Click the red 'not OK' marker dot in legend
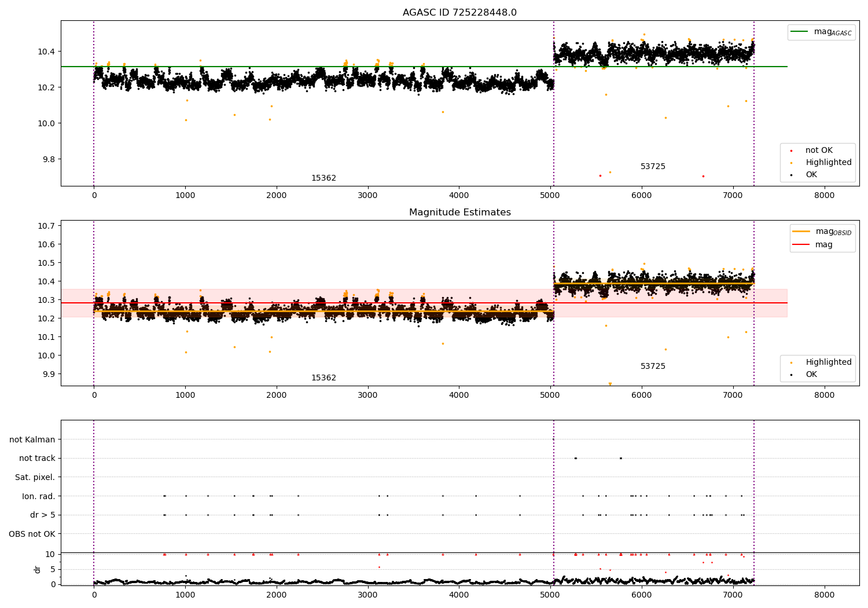 (792, 151)
